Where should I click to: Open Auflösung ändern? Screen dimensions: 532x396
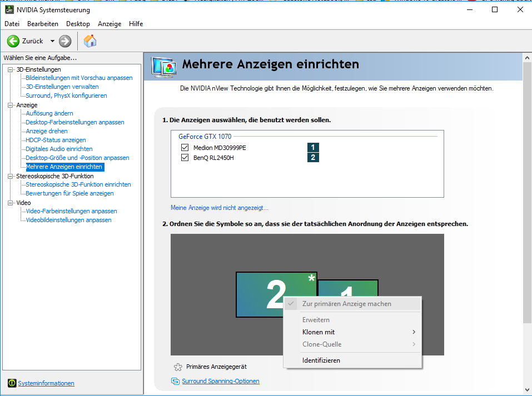pos(49,113)
